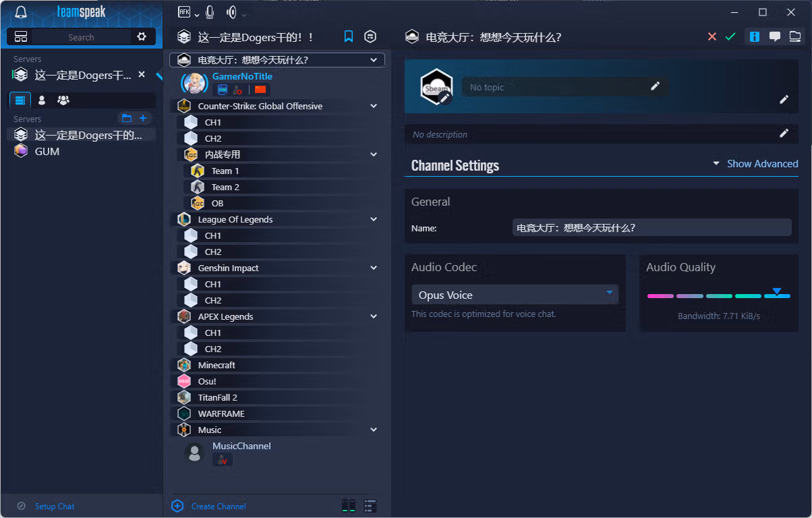Collapse the Counter-Strike: Global Offensive channel group

tap(374, 106)
